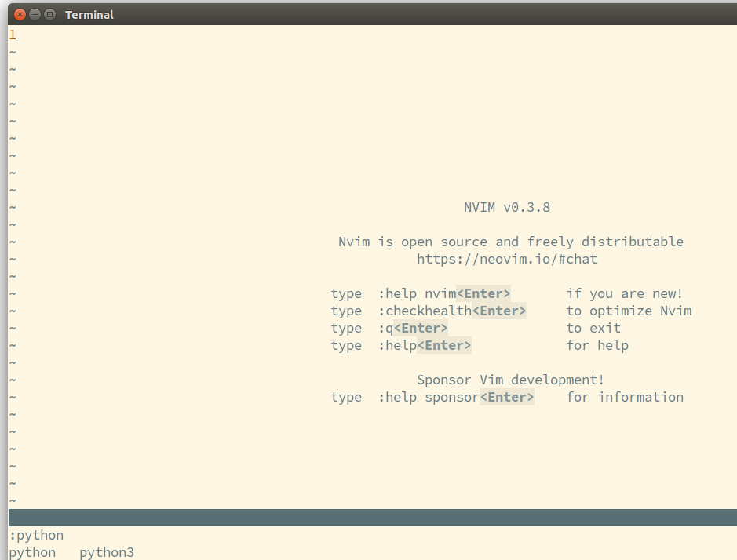This screenshot has width=737, height=560.
Task: Minimize the Terminal window
Action: click(x=35, y=15)
